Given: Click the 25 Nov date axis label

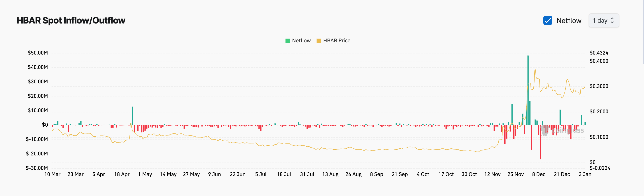Looking at the screenshot, I should (x=515, y=174).
